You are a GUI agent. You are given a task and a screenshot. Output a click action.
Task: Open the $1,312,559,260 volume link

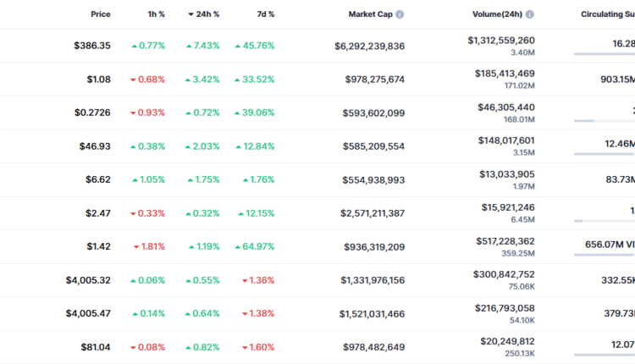click(500, 40)
